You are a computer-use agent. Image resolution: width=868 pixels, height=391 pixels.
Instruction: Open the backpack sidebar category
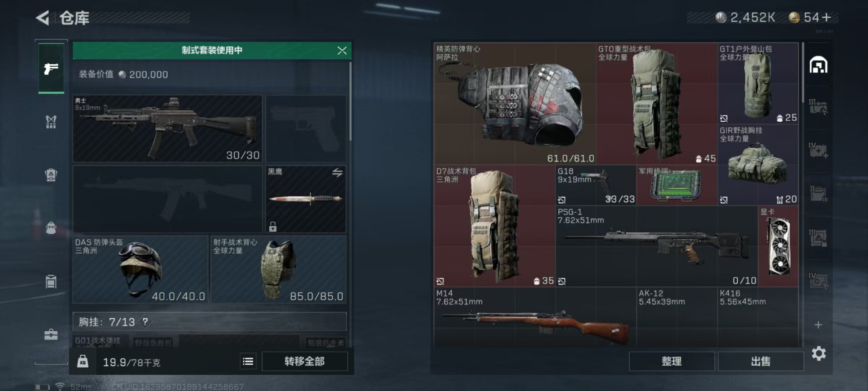coord(51,228)
